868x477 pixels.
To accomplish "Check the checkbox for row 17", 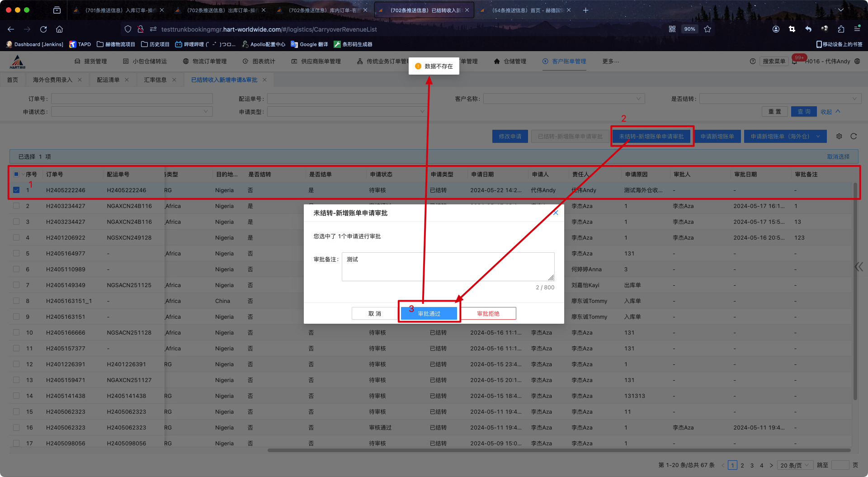I will tap(16, 443).
